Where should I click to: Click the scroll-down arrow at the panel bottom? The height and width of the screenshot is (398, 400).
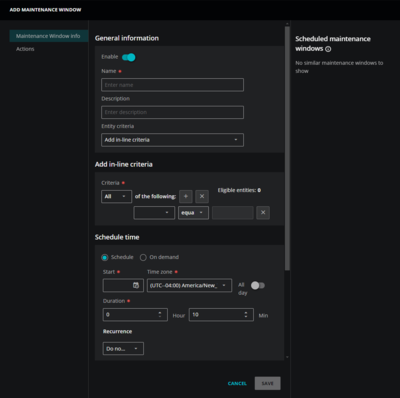[x=287, y=357]
